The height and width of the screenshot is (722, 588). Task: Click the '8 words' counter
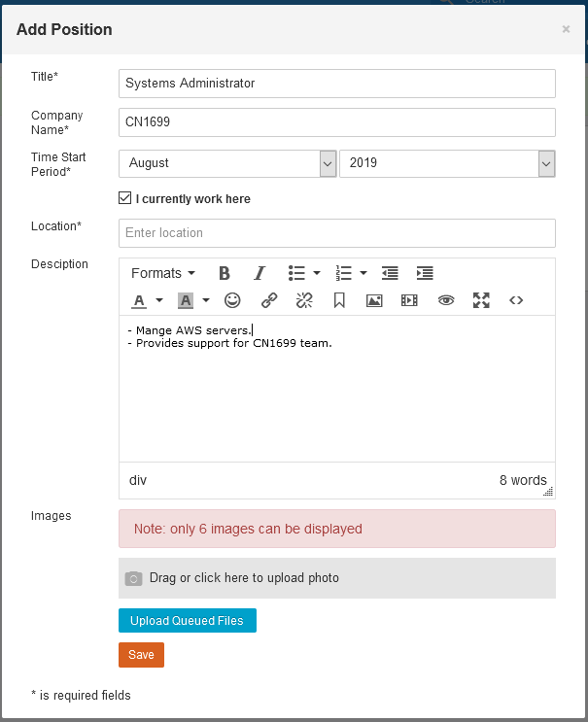point(523,480)
